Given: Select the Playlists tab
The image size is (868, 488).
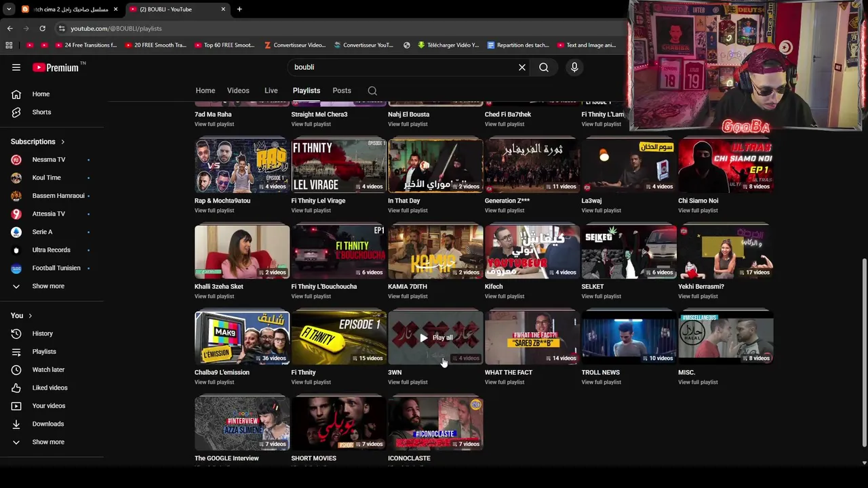Looking at the screenshot, I should coord(307,91).
